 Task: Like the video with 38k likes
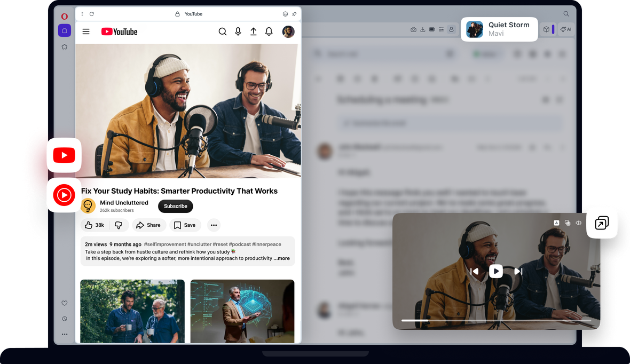pos(94,225)
